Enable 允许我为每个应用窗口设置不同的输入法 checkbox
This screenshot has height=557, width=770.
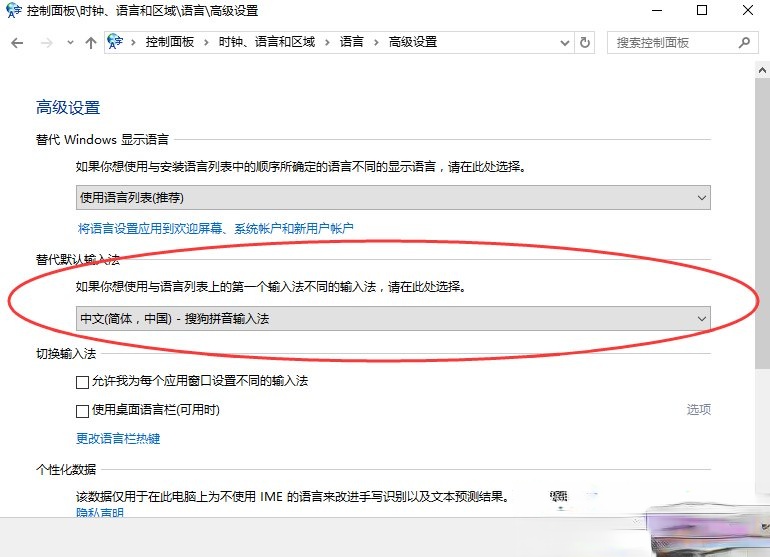click(82, 382)
